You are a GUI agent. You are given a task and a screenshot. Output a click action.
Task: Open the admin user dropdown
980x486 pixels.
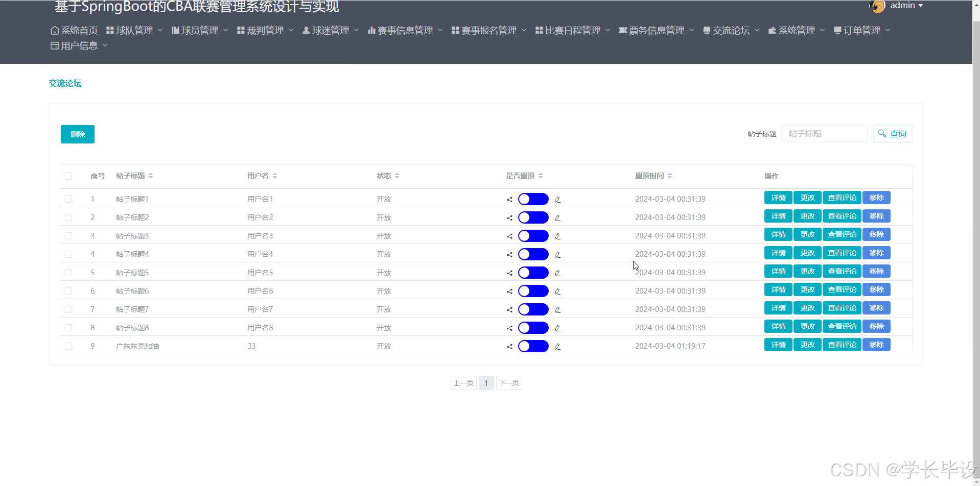906,6
